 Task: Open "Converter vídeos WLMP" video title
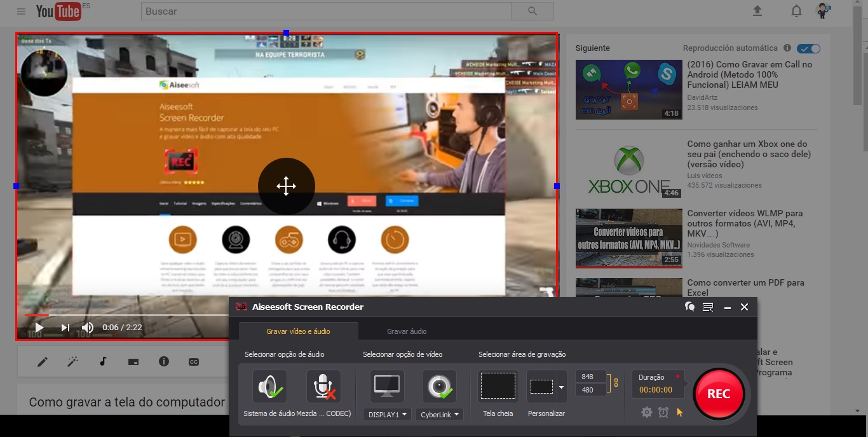point(745,223)
